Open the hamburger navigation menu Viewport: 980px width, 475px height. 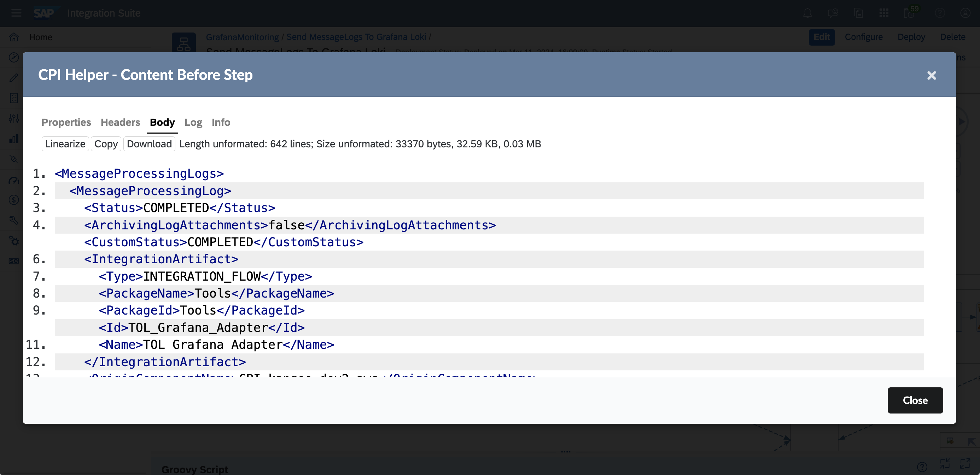[16, 13]
